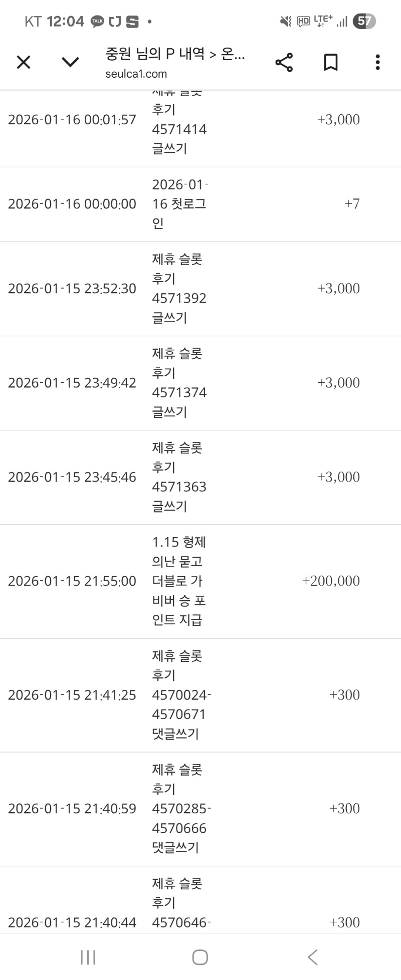401x980 pixels.
Task: Close the in-app browser with X
Action: tap(24, 63)
